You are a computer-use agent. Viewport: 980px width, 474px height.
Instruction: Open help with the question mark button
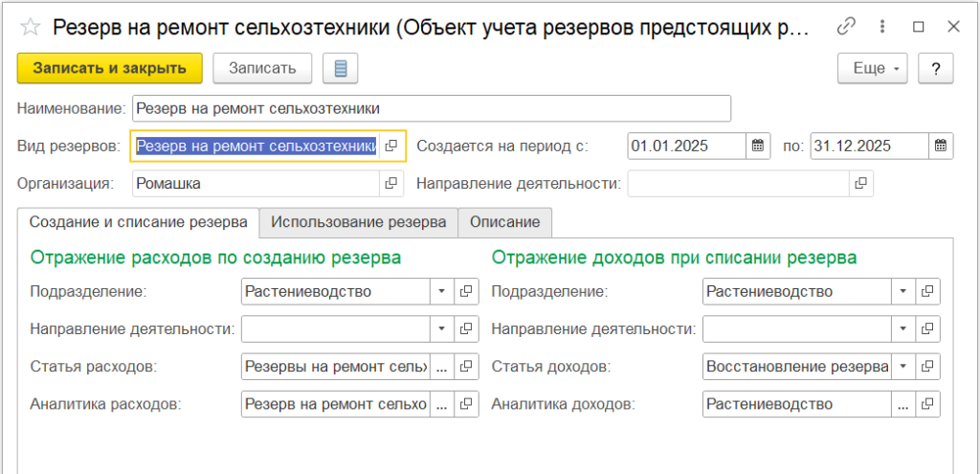[x=936, y=68]
